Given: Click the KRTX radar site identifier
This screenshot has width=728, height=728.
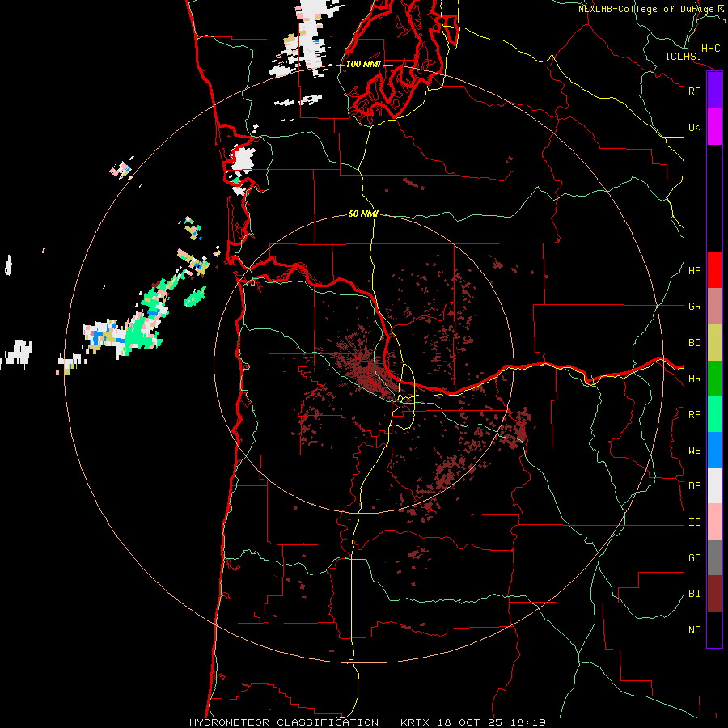Looking at the screenshot, I should 415,722.
